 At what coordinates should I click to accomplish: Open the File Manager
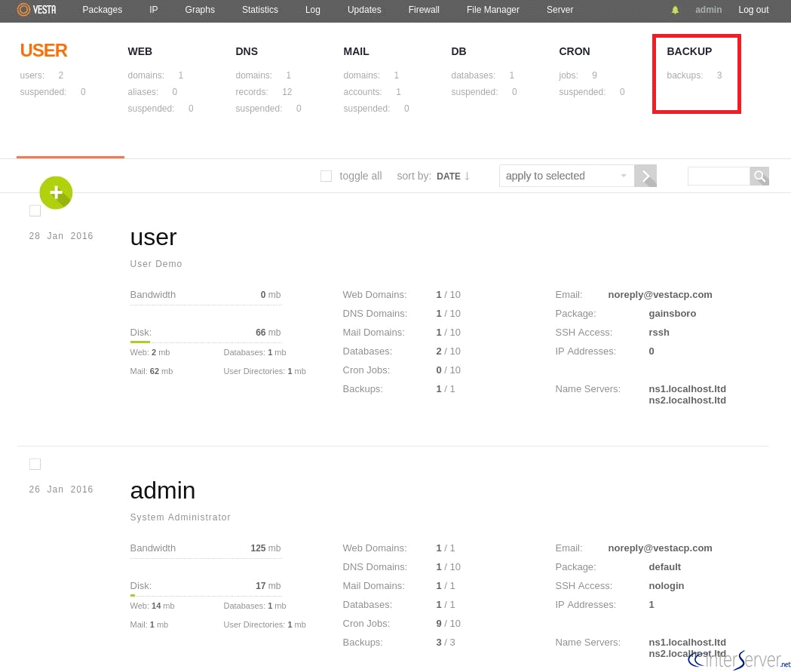tap(493, 10)
